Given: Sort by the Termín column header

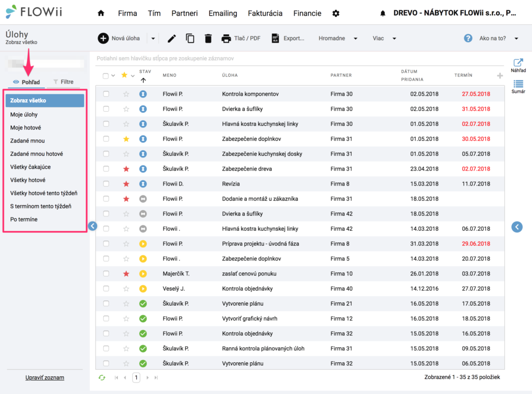Looking at the screenshot, I should (463, 75).
